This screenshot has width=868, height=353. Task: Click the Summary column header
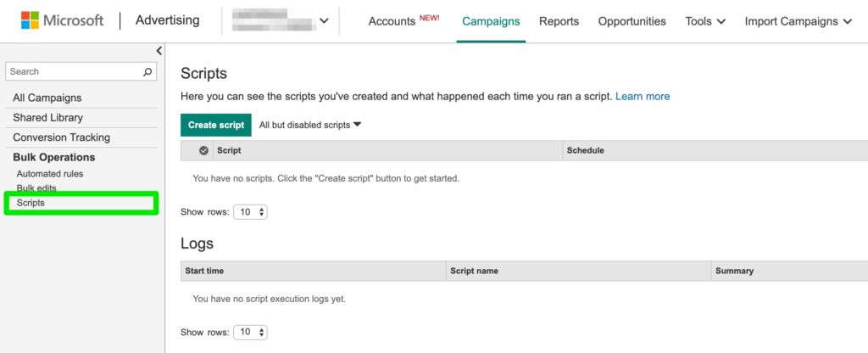tap(789, 271)
